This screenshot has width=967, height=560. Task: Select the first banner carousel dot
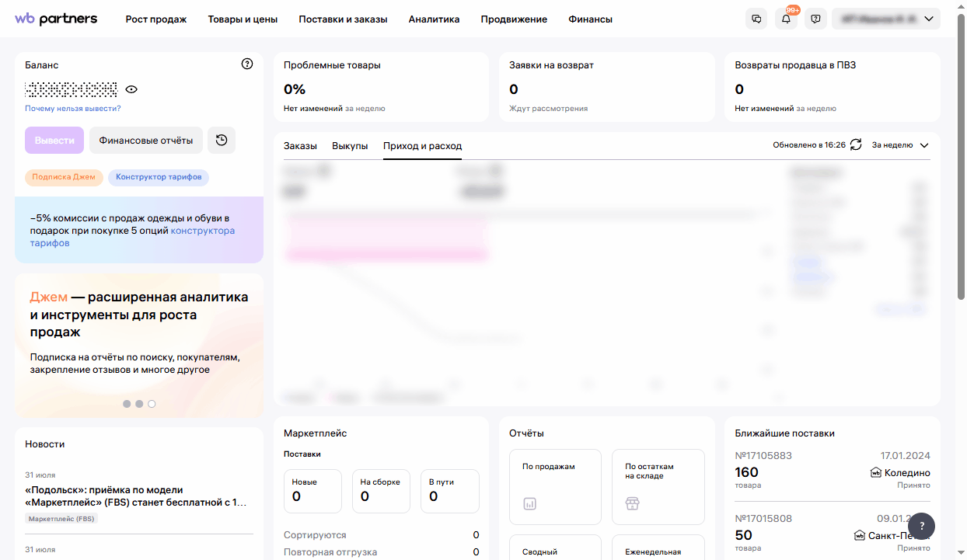[x=127, y=404]
